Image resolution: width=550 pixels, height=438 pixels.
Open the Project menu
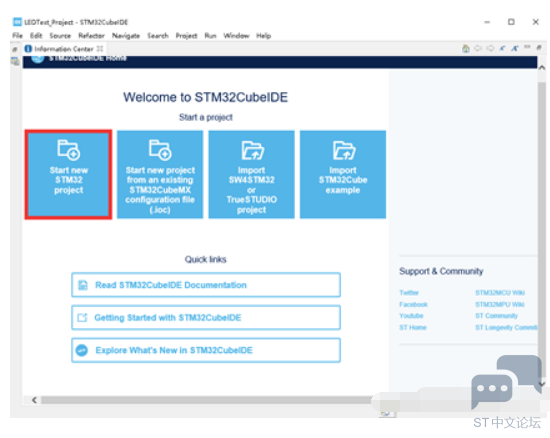[x=186, y=35]
